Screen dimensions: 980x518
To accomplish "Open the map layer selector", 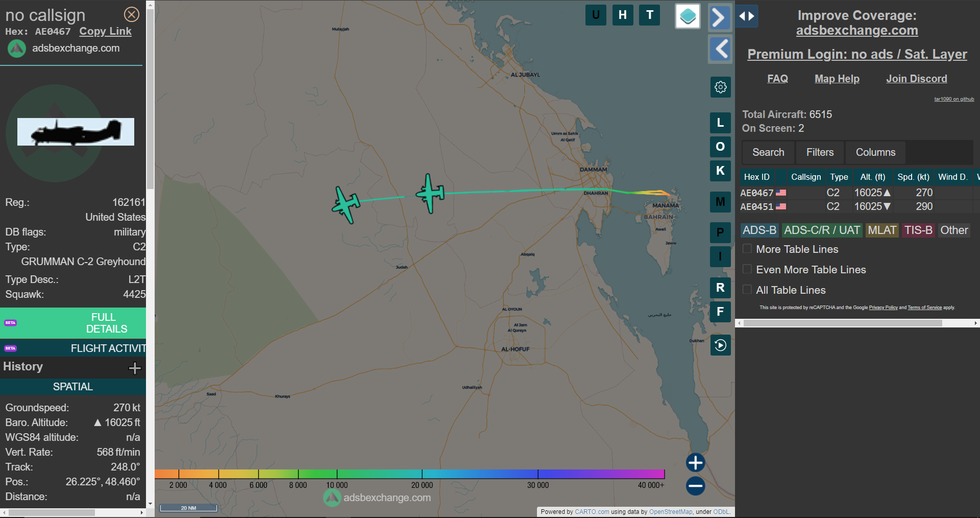I will tap(688, 16).
